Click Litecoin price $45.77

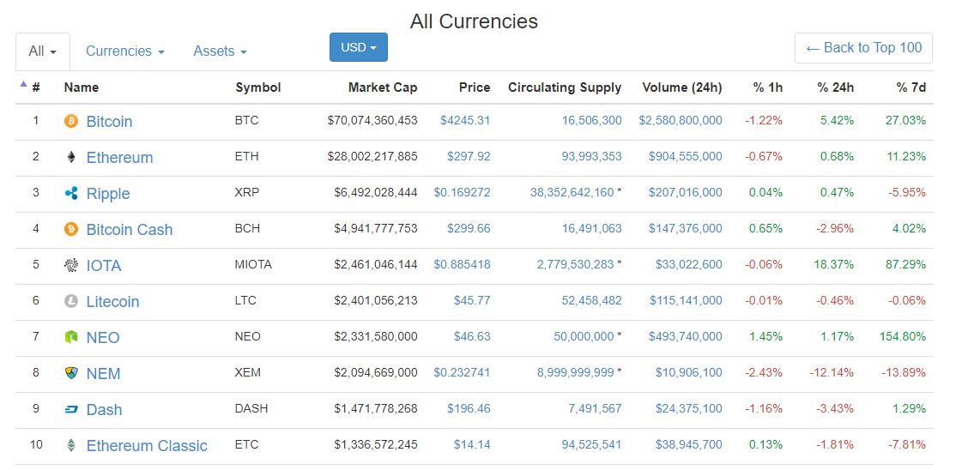click(472, 301)
